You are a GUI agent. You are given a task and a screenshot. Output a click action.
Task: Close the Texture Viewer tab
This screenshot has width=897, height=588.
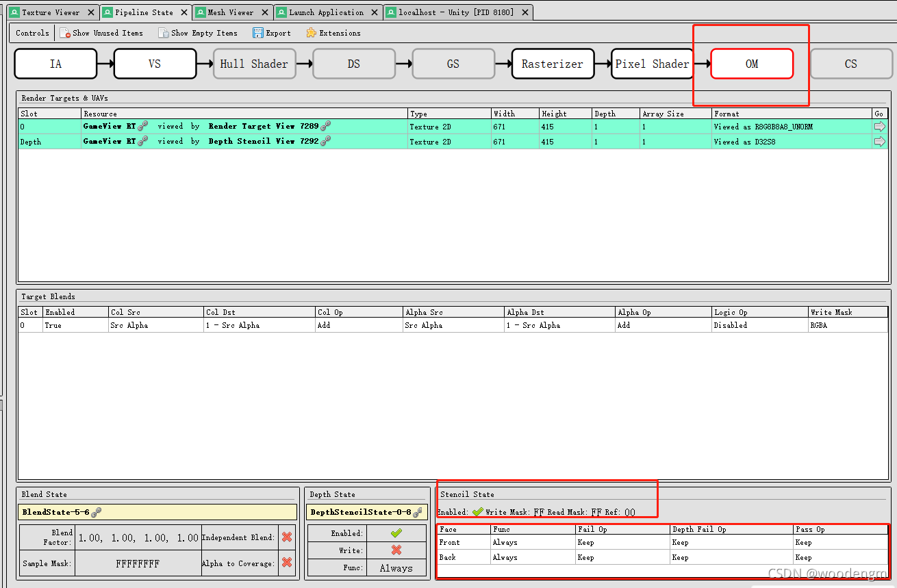click(91, 12)
